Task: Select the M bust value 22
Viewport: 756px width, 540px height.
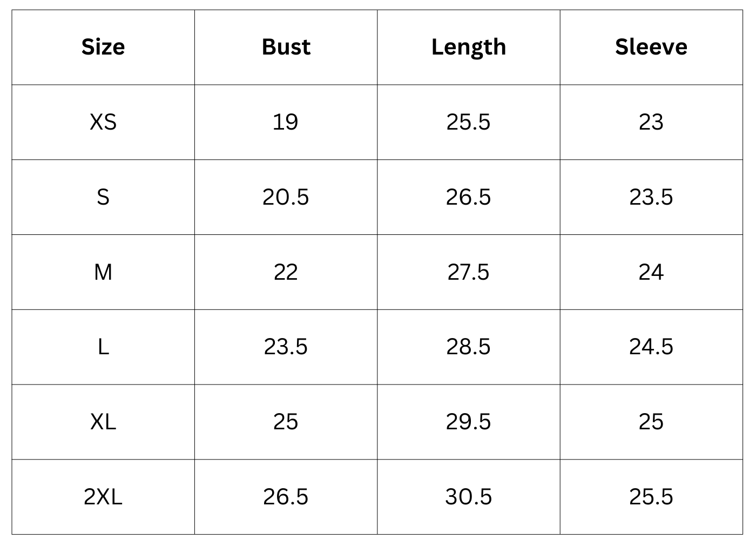Action: point(286,272)
